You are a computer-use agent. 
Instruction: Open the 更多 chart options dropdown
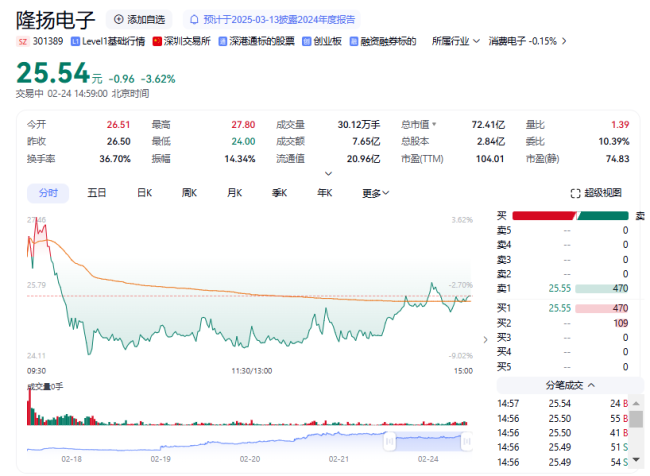tap(376, 193)
